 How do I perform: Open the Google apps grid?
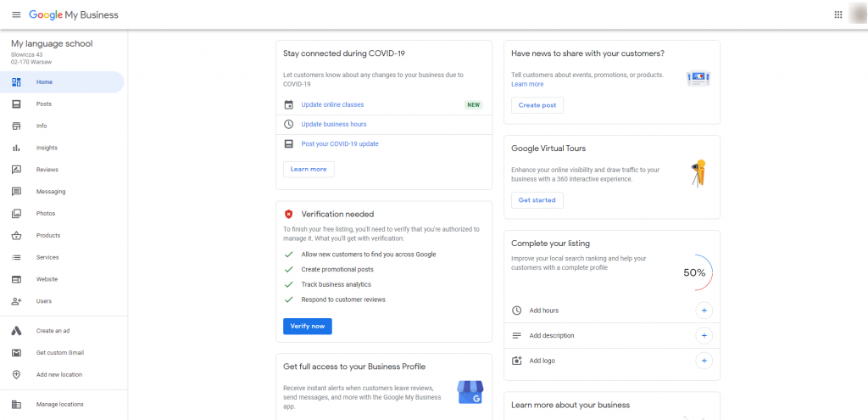[838, 15]
